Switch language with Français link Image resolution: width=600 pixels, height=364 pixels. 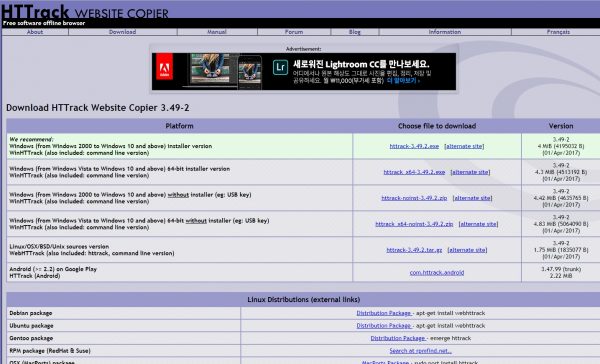coord(558,32)
